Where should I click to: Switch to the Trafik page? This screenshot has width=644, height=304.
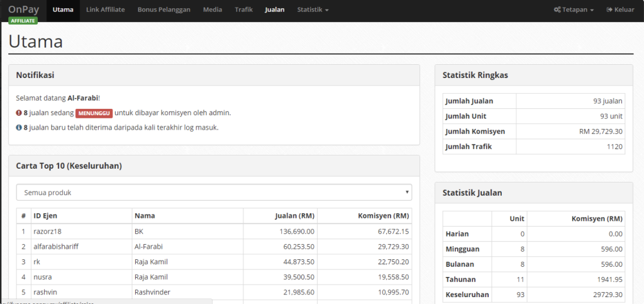point(243,10)
